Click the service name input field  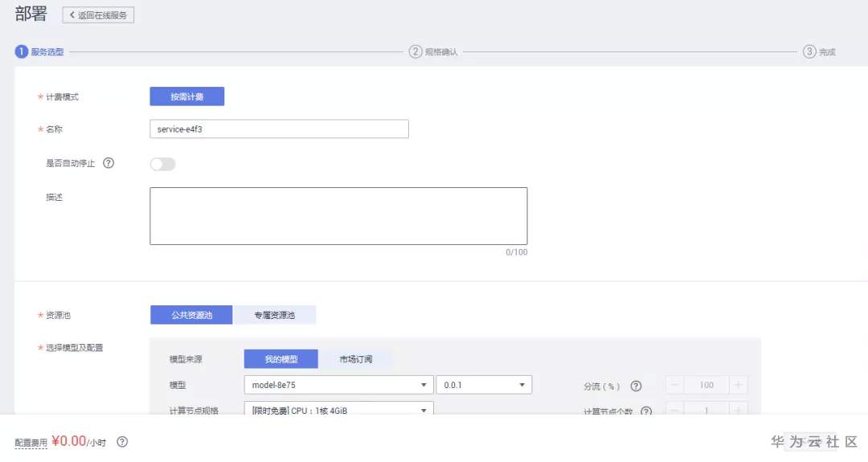click(x=279, y=129)
